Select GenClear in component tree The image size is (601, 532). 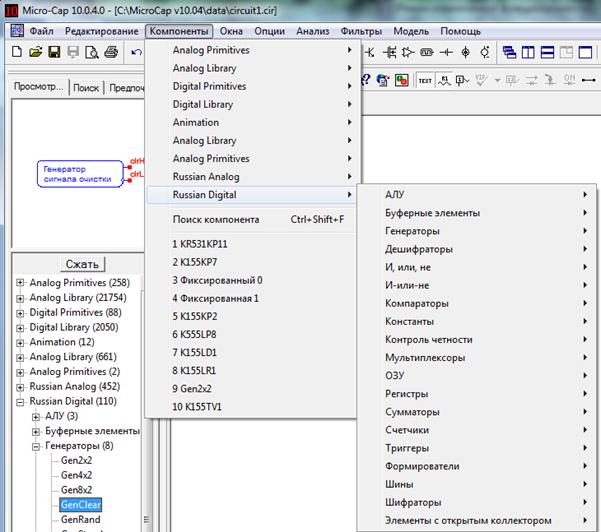(x=81, y=505)
